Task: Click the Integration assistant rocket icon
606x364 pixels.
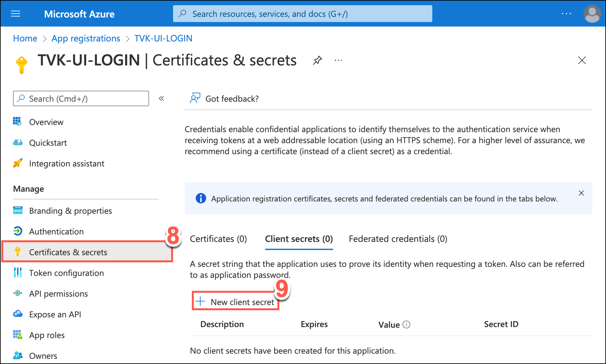Action: (x=18, y=163)
